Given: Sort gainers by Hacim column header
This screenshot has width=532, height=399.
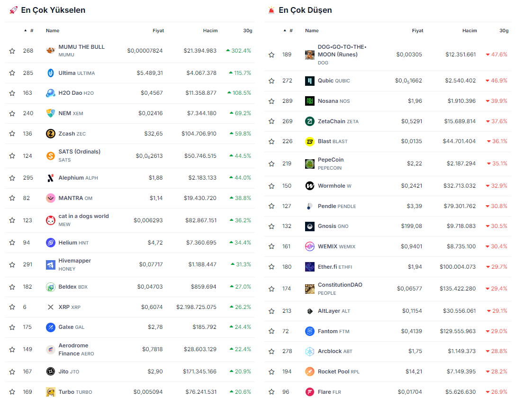Looking at the screenshot, I should tap(210, 31).
